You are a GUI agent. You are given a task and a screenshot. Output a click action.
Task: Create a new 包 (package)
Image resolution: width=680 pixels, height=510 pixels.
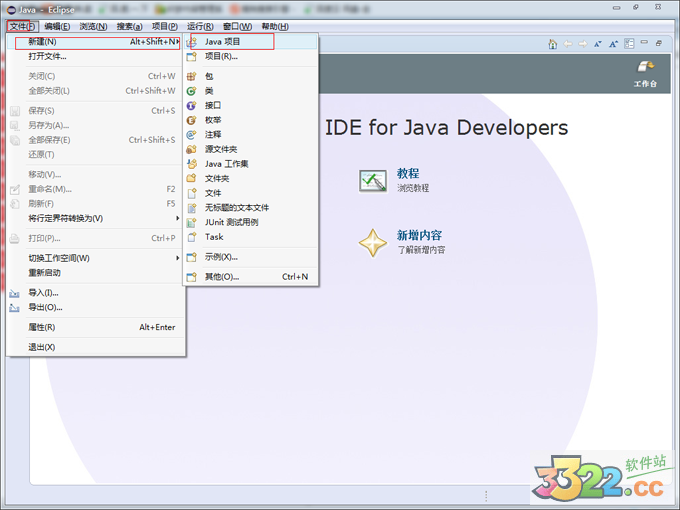[x=251, y=76]
